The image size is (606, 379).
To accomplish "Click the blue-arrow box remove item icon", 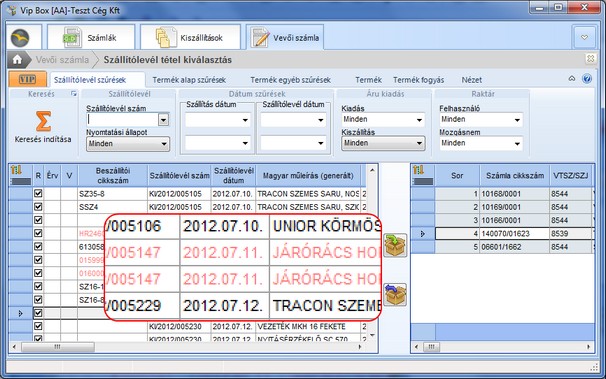I will tap(395, 294).
